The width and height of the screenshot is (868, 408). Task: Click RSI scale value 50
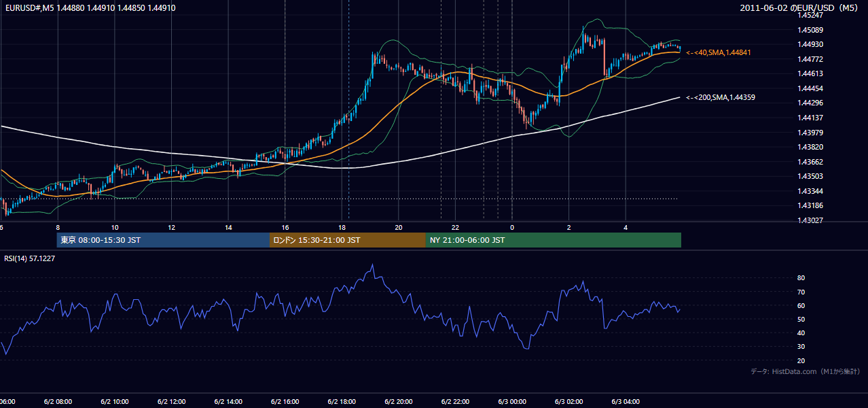pyautogui.click(x=801, y=319)
